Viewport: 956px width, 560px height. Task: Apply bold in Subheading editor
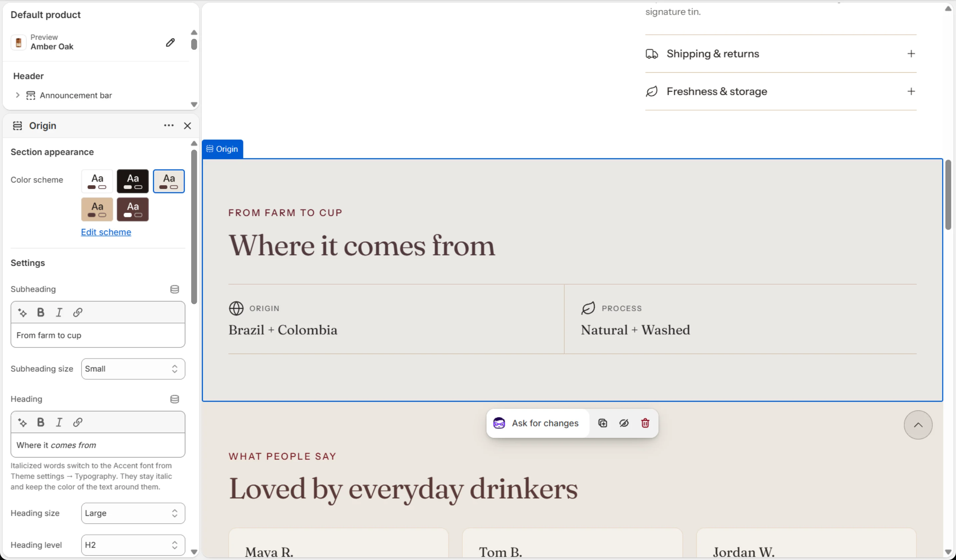(40, 313)
